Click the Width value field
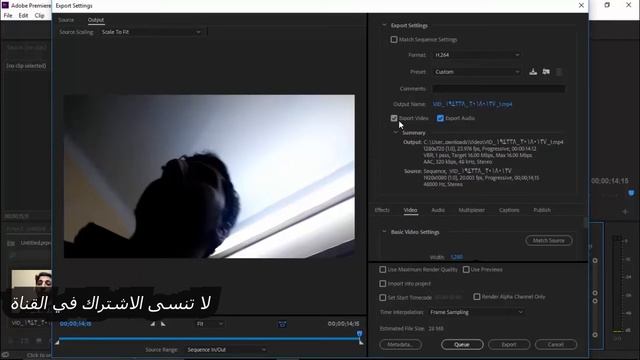Image resolution: width=640 pixels, height=360 pixels. point(456,257)
